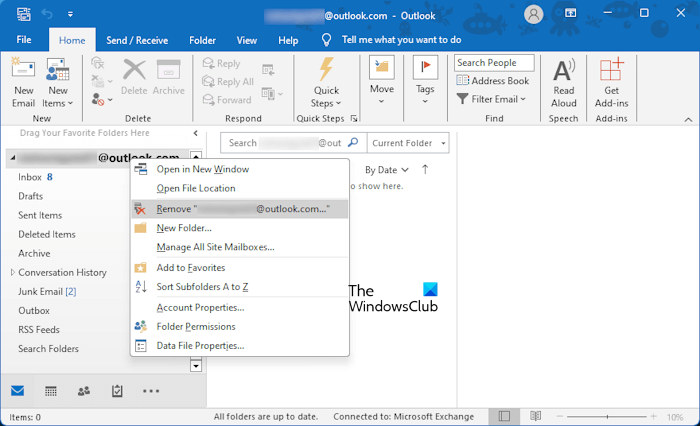Choose Open in New Window

[239, 169]
